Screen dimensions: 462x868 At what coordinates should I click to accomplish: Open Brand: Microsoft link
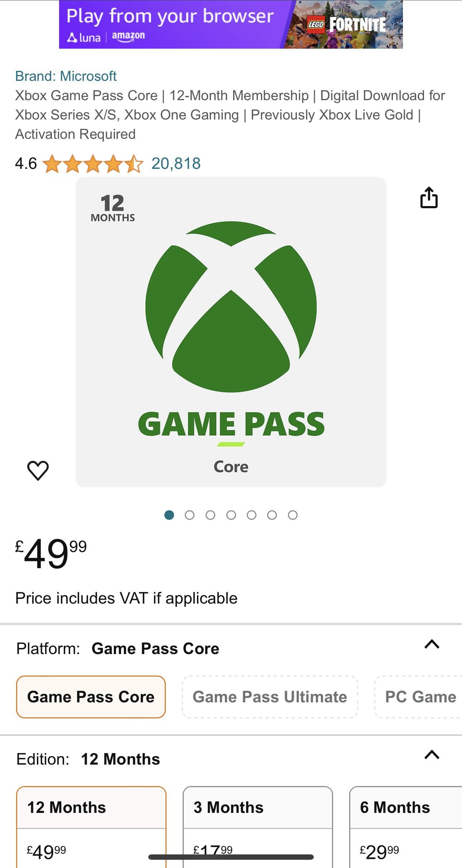66,76
